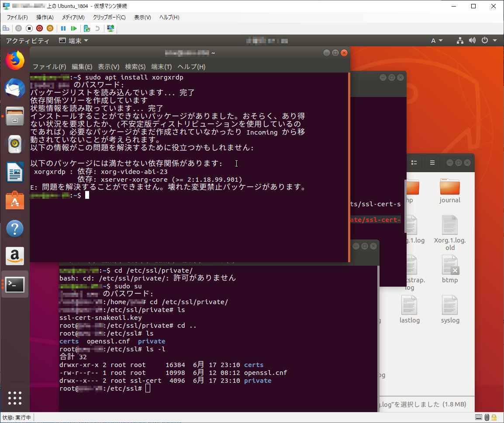This screenshot has height=423, width=504.
Task: Click the red Shut Down toolbar icon
Action: (40, 28)
